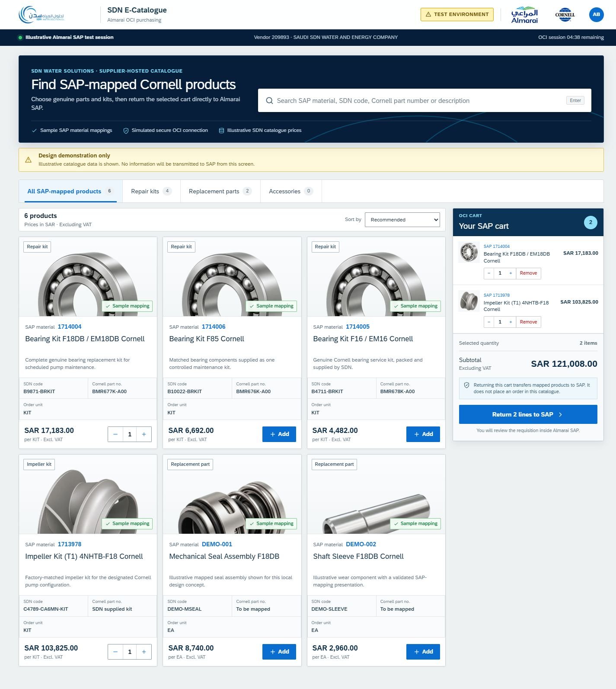This screenshot has width=616, height=689.
Task: Click Return 2 lines to SAP button
Action: pos(528,414)
